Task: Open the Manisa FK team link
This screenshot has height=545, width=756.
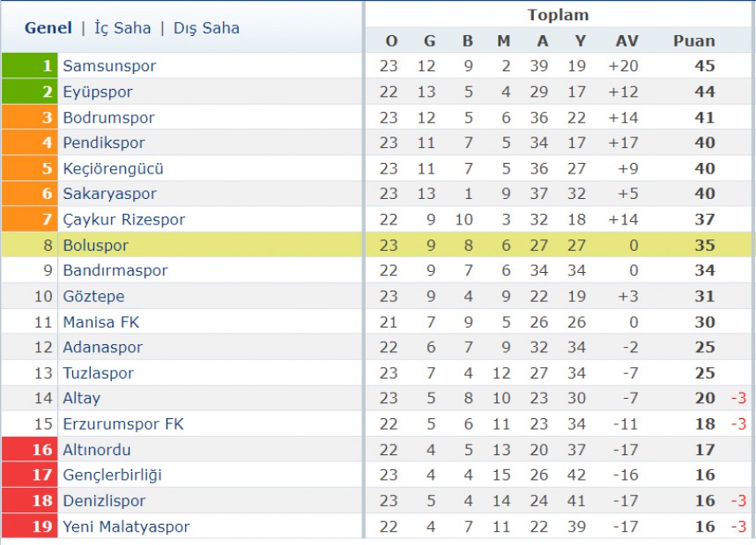Action: (101, 322)
